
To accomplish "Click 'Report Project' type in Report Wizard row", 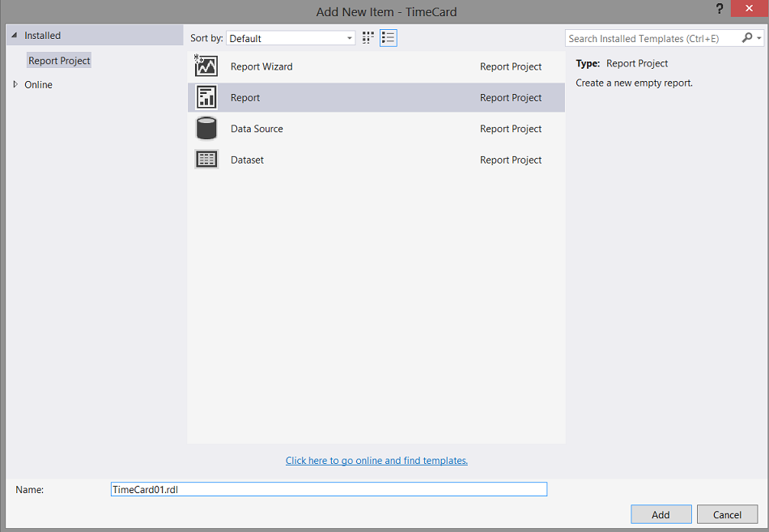I will pos(511,66).
